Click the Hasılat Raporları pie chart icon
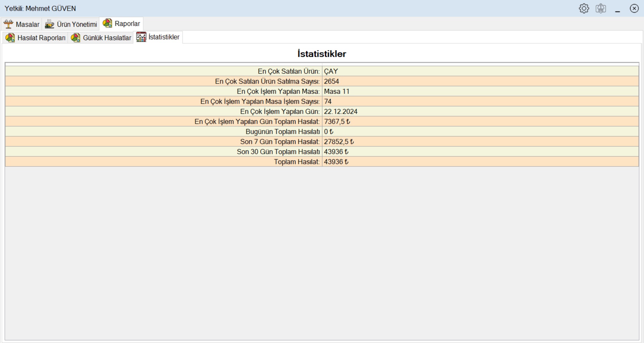The height and width of the screenshot is (343, 644). click(10, 38)
